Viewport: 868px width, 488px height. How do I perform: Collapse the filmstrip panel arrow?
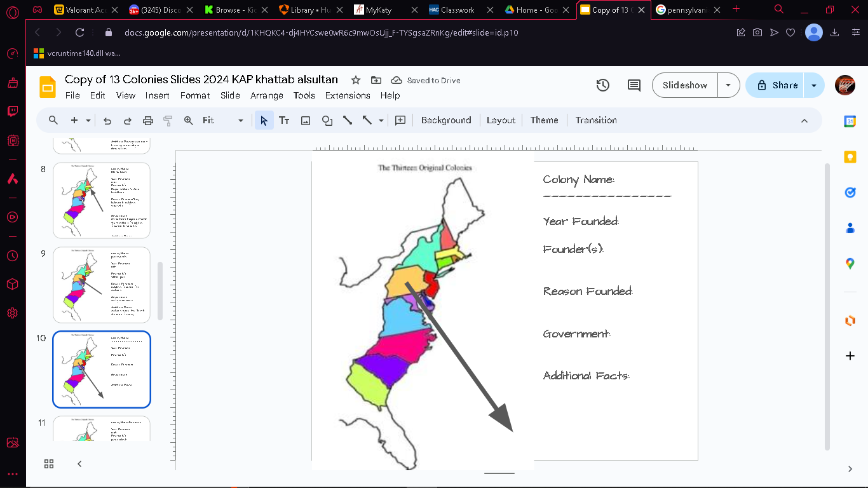pyautogui.click(x=79, y=464)
